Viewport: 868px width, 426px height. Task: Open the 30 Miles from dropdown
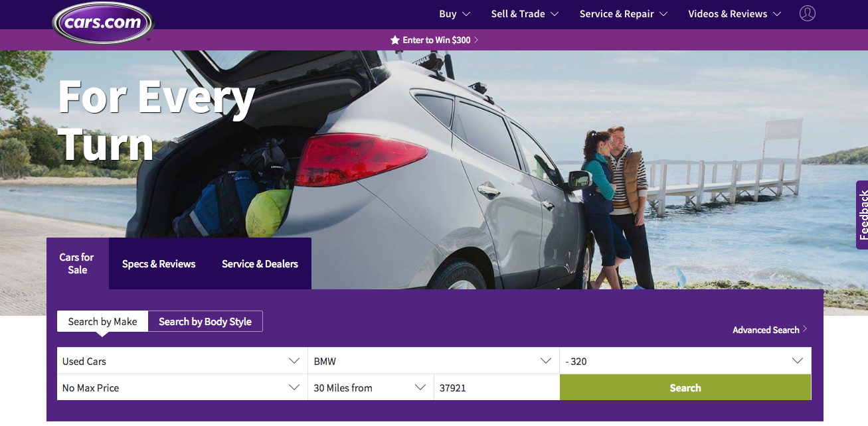(x=371, y=388)
